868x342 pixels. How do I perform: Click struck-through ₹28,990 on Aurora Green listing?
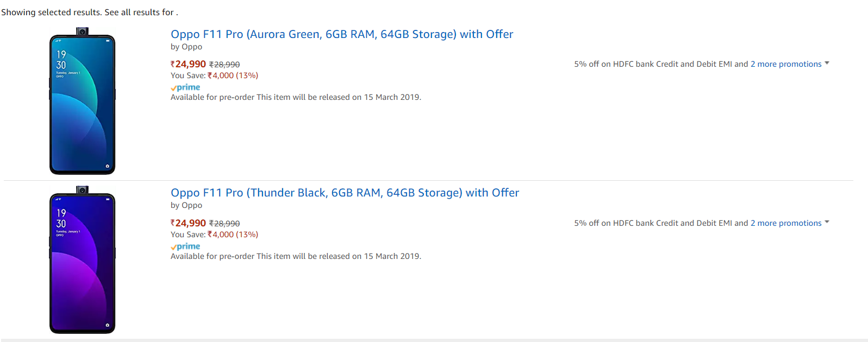[x=224, y=65]
